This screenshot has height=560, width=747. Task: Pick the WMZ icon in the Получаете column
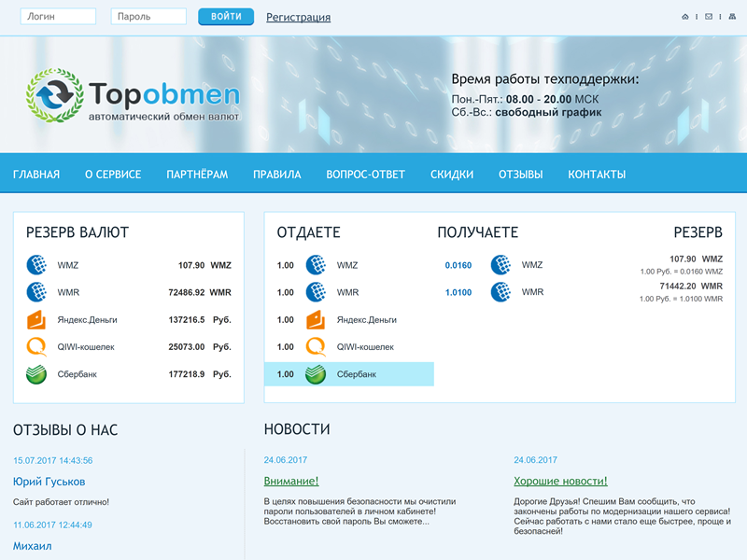501,265
